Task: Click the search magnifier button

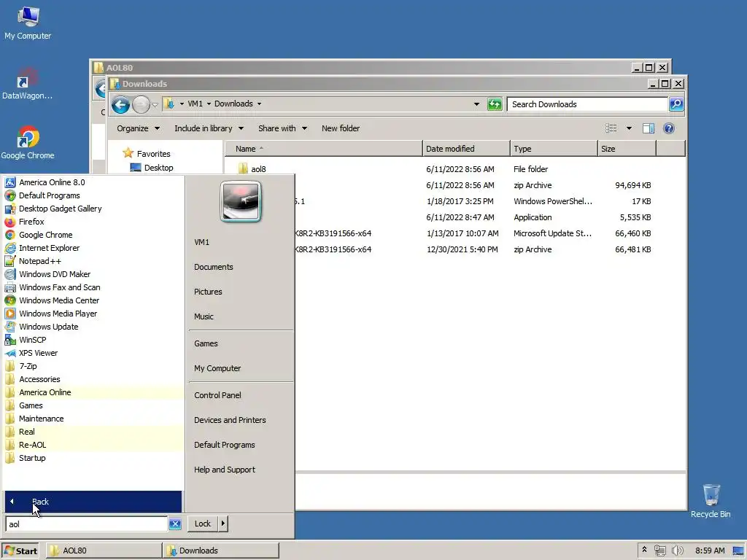Action: (x=676, y=104)
